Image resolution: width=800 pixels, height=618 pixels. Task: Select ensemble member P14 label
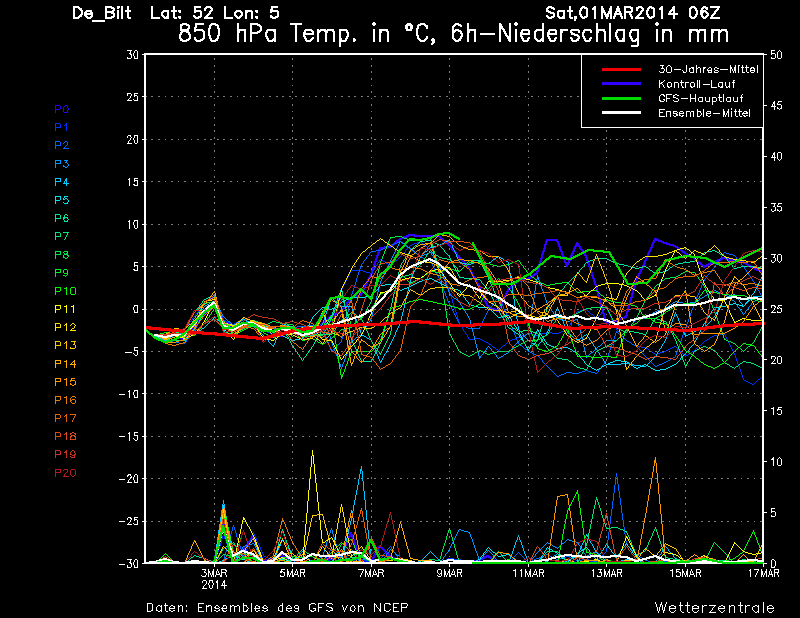64,363
